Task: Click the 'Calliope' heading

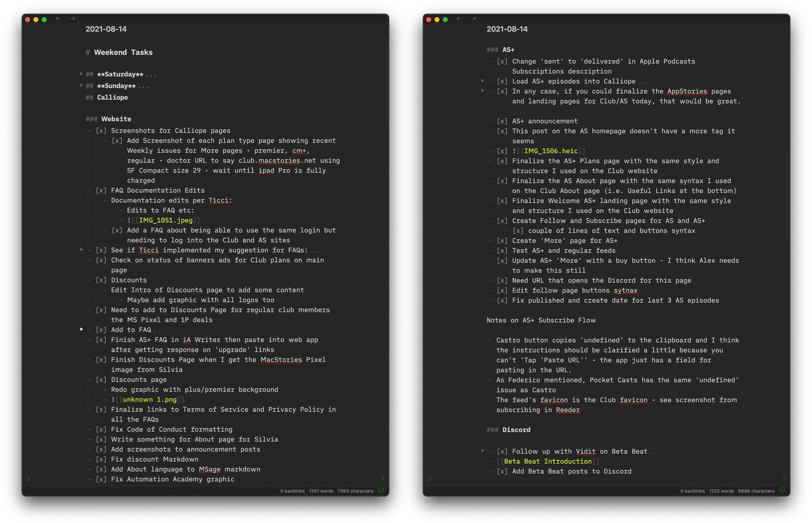Action: point(113,97)
